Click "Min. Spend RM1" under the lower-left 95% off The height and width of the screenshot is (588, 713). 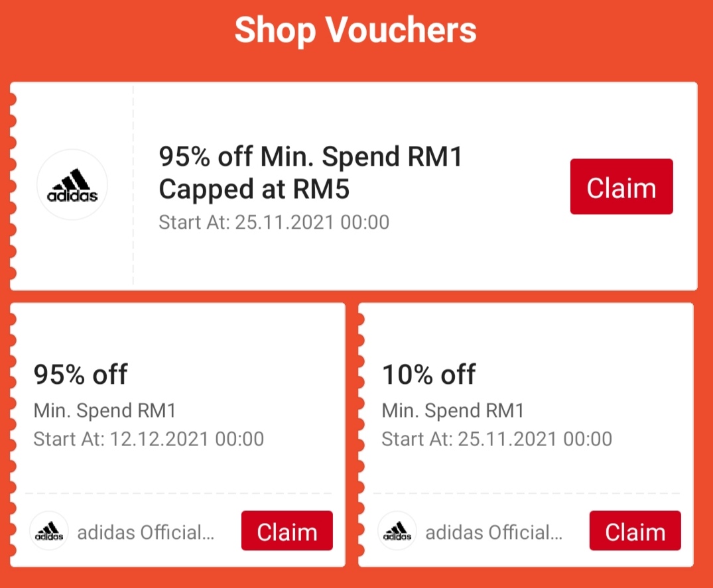click(x=105, y=411)
